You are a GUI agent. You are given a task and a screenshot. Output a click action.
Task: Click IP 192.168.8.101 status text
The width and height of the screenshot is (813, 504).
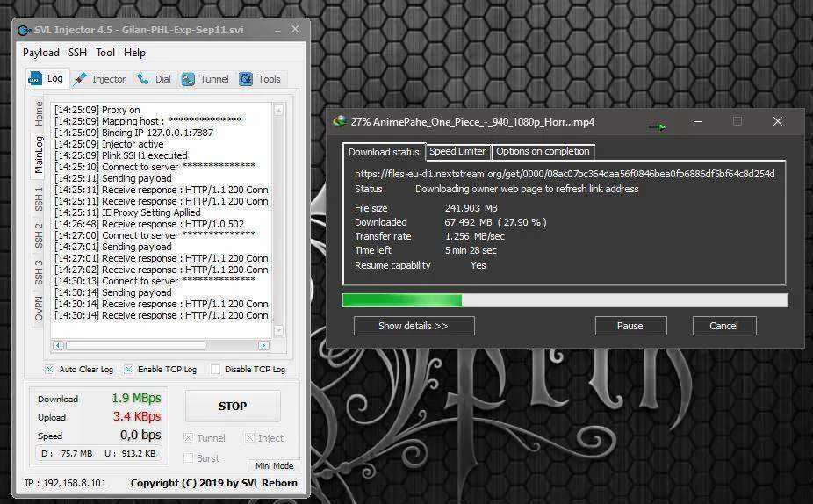click(x=65, y=483)
